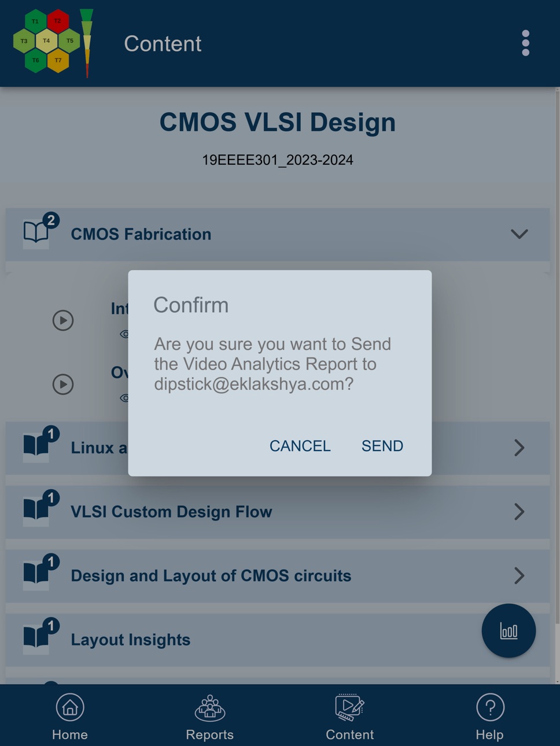Click the Layout Insights book icon
The image size is (560, 746).
pos(36,637)
